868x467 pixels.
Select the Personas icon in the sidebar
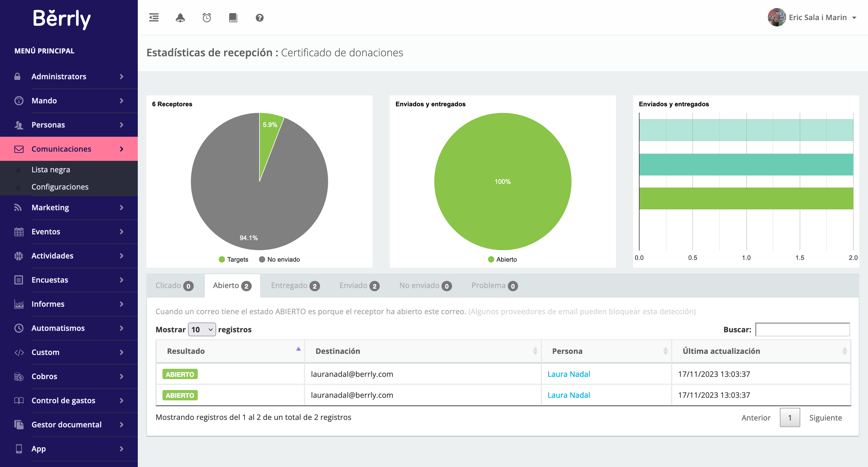pos(19,124)
